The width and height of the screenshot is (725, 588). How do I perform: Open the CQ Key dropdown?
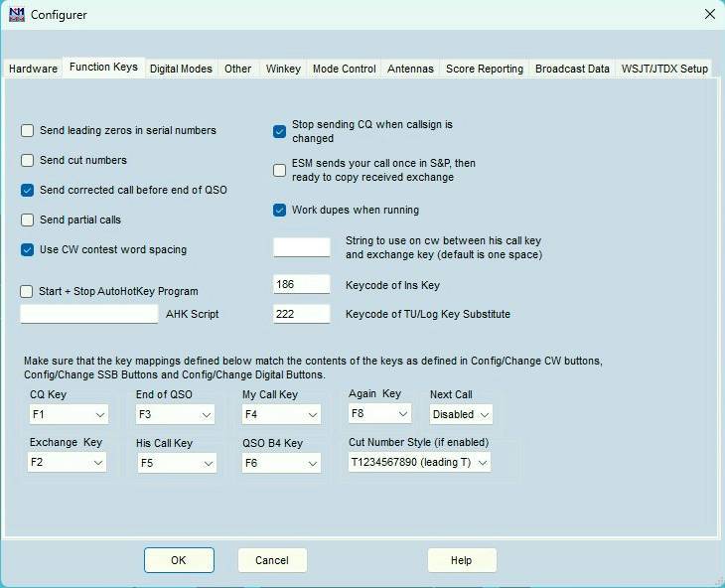[69, 414]
